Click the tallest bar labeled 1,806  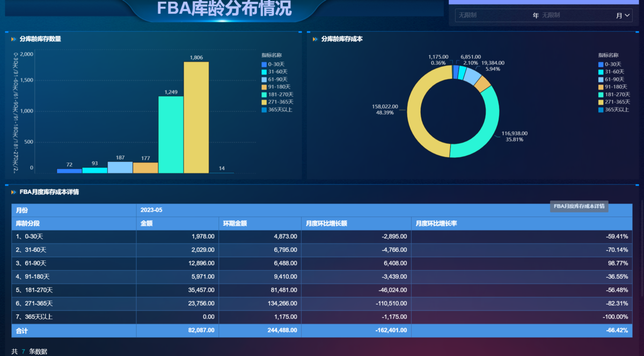(x=196, y=118)
